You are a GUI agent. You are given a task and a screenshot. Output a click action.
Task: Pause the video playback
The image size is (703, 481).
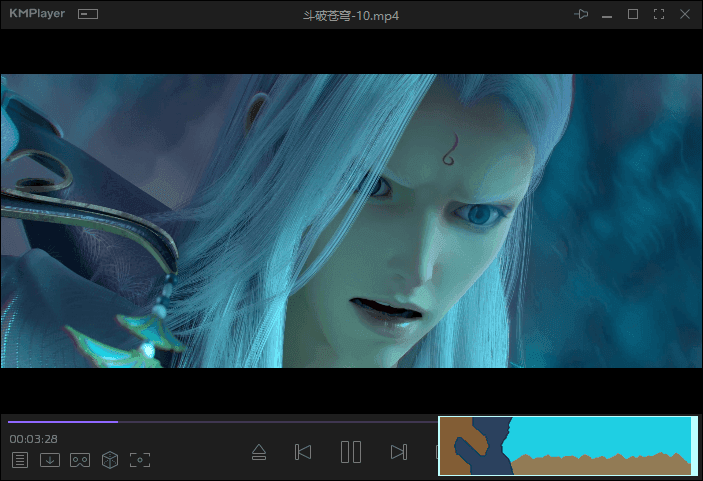351,452
